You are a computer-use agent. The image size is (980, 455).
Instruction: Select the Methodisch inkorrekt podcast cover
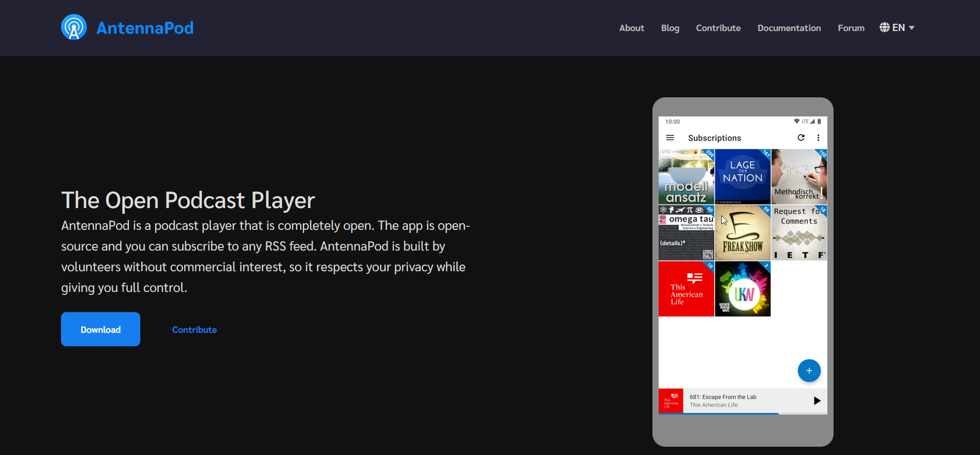coord(799,177)
